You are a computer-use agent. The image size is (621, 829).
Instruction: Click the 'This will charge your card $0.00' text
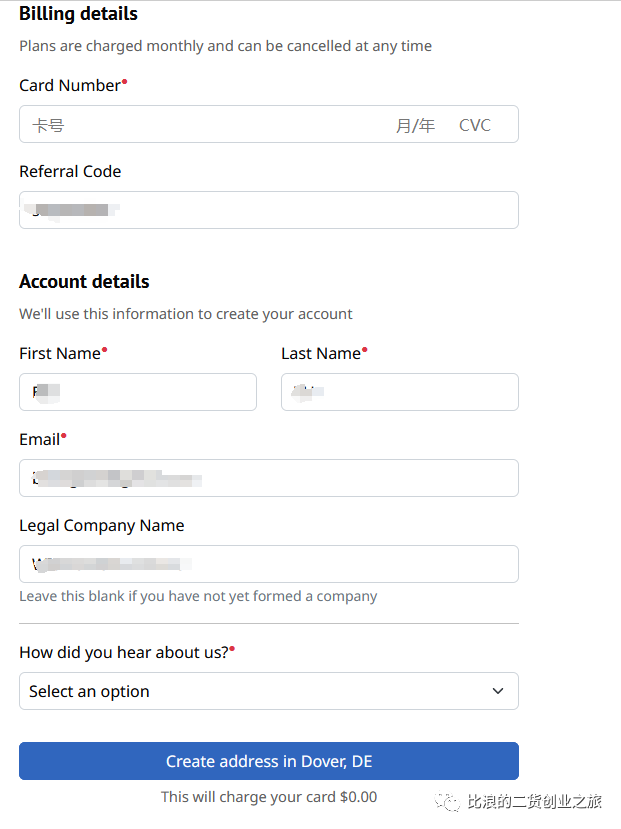(268, 797)
